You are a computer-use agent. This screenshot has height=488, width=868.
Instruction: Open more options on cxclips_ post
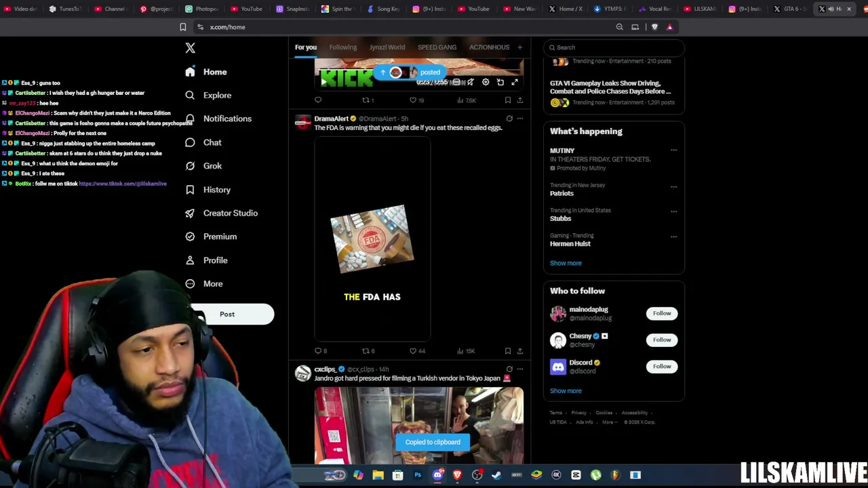coord(520,369)
